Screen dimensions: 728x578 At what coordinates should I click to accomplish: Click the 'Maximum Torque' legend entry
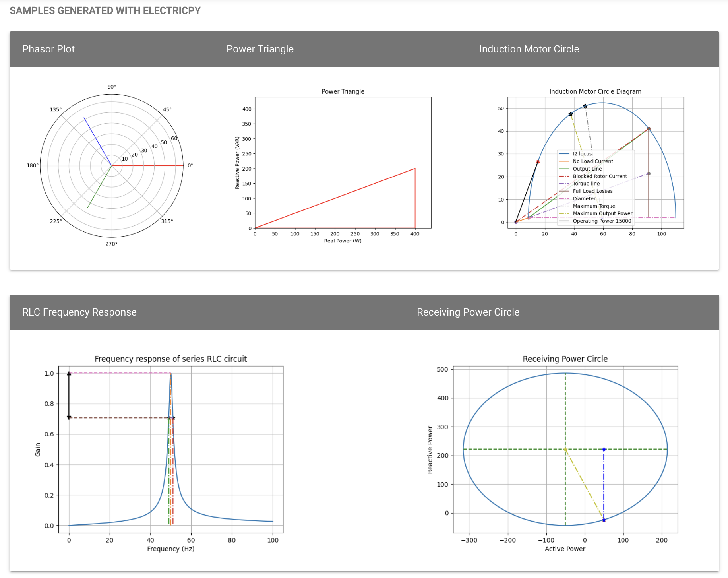pyautogui.click(x=594, y=206)
